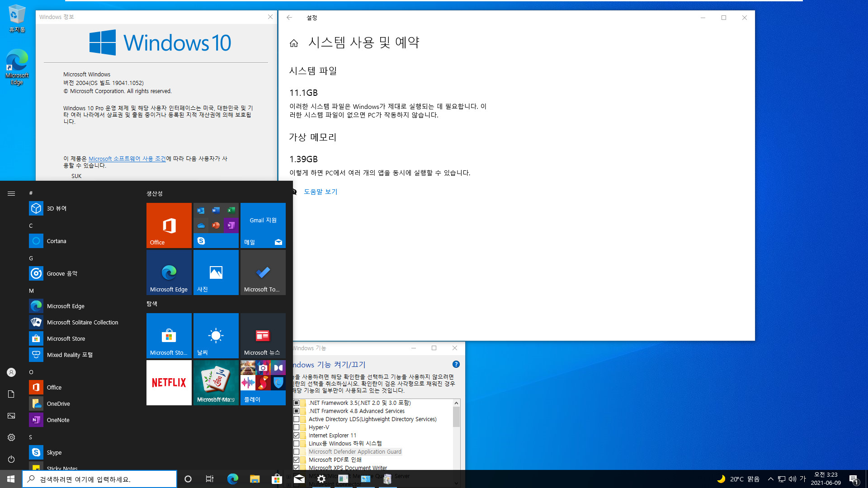Click the Windows Start button

[11, 479]
